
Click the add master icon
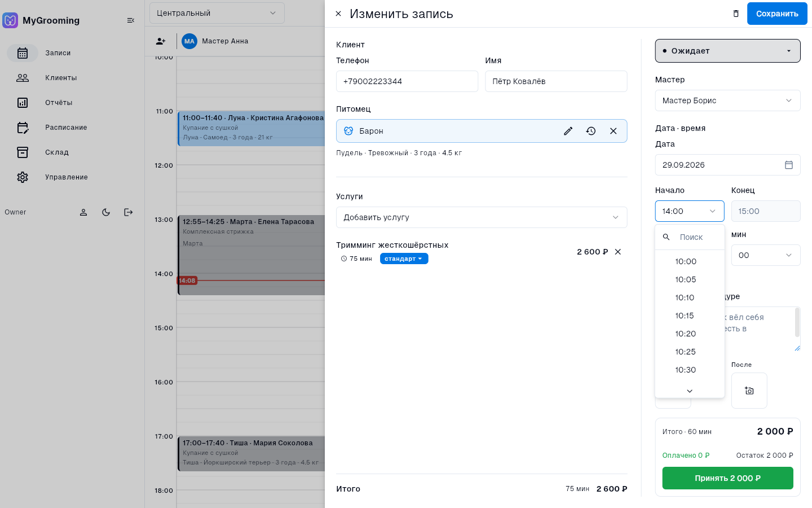161,41
